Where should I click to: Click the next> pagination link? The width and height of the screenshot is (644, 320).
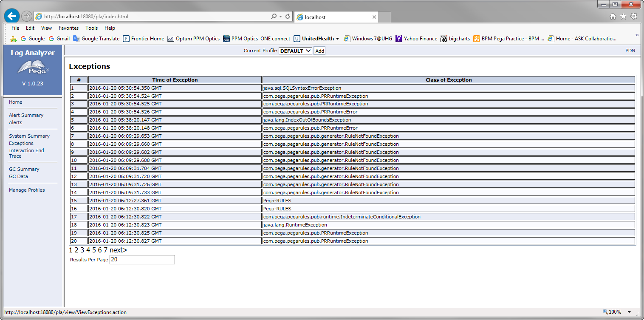[x=118, y=250]
